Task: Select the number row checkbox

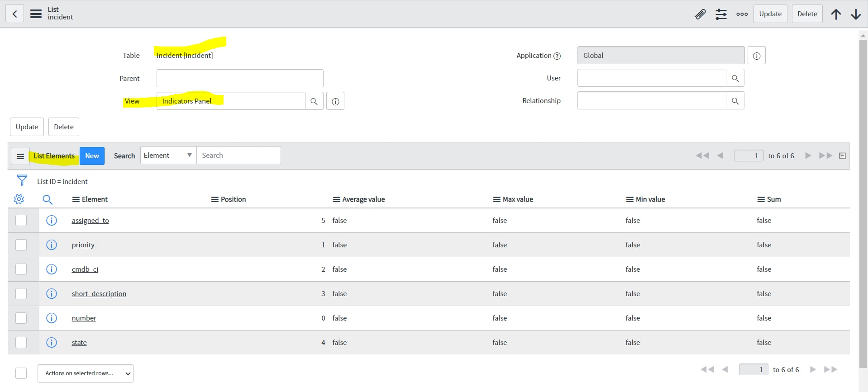Action: tap(21, 318)
